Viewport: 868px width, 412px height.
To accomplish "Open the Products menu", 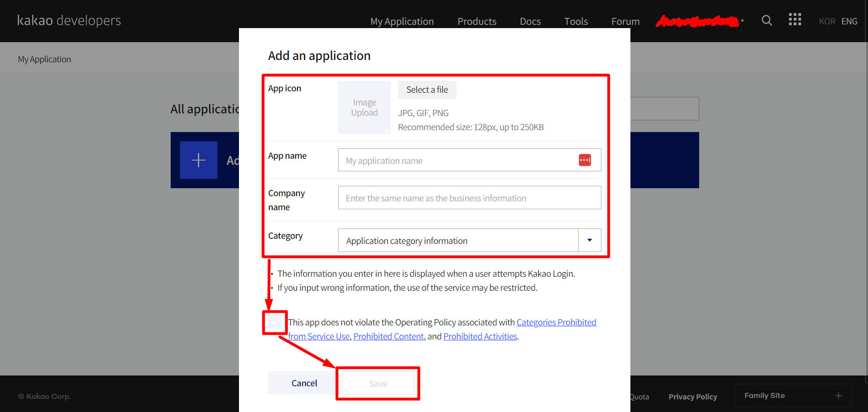I will pos(477,22).
